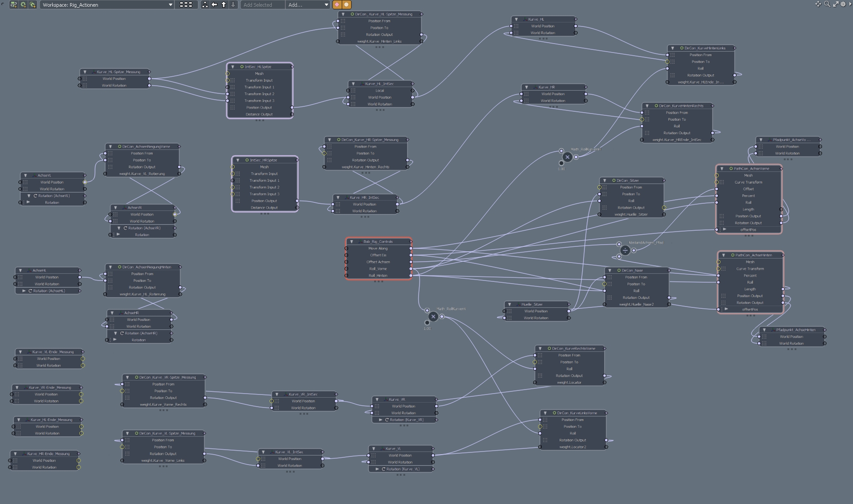Viewport: 853px width, 504px height.
Task: Click the up arrow navigation icon
Action: (224, 4)
